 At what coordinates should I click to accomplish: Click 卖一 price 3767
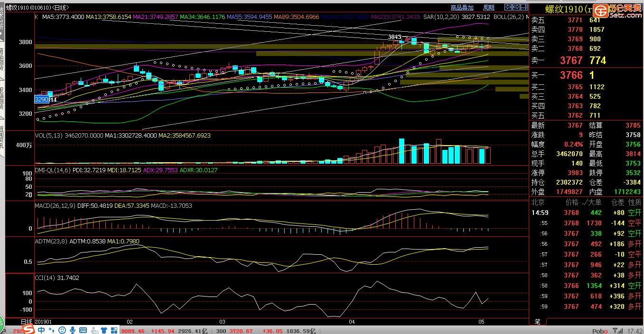coord(571,61)
